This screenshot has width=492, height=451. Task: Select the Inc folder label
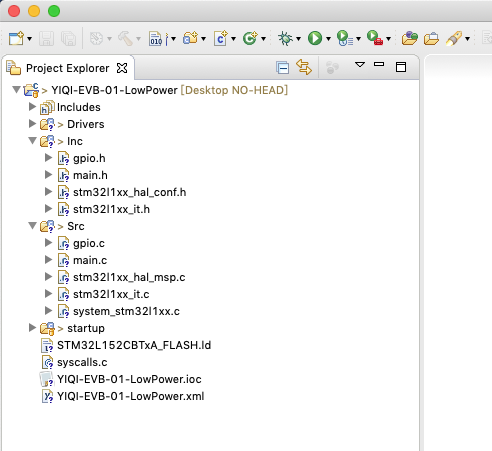(75, 141)
